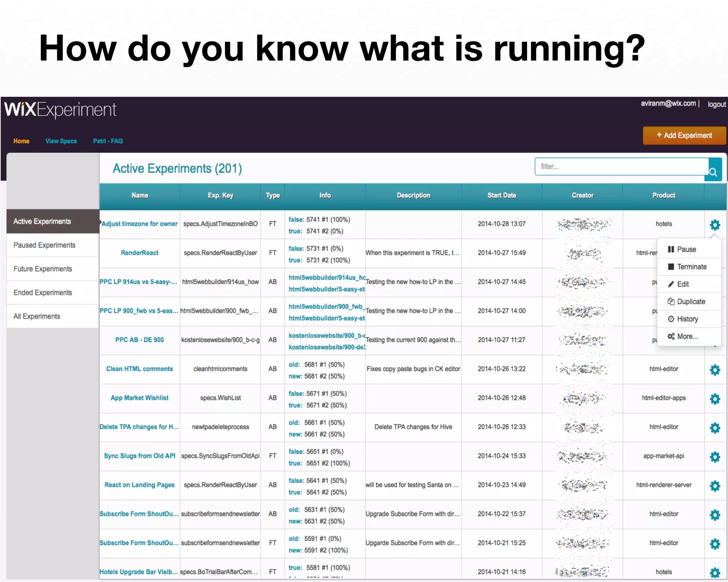
Task: Choose Edit from the gear menu
Action: tap(689, 284)
